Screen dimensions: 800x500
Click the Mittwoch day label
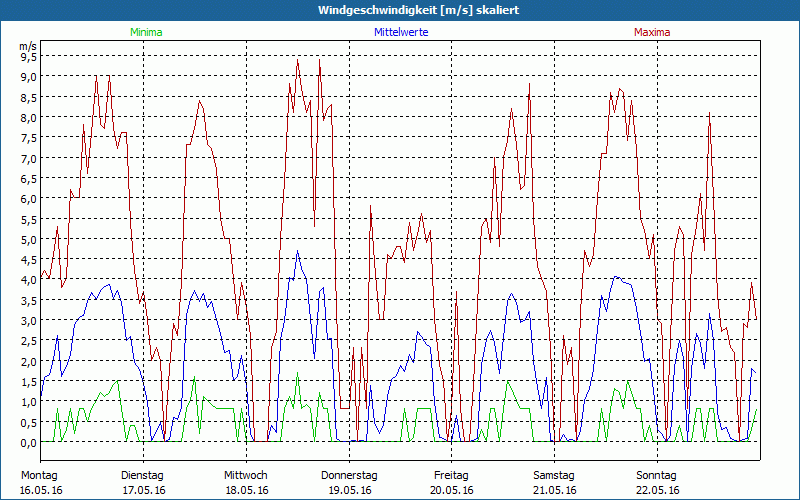pyautogui.click(x=245, y=475)
